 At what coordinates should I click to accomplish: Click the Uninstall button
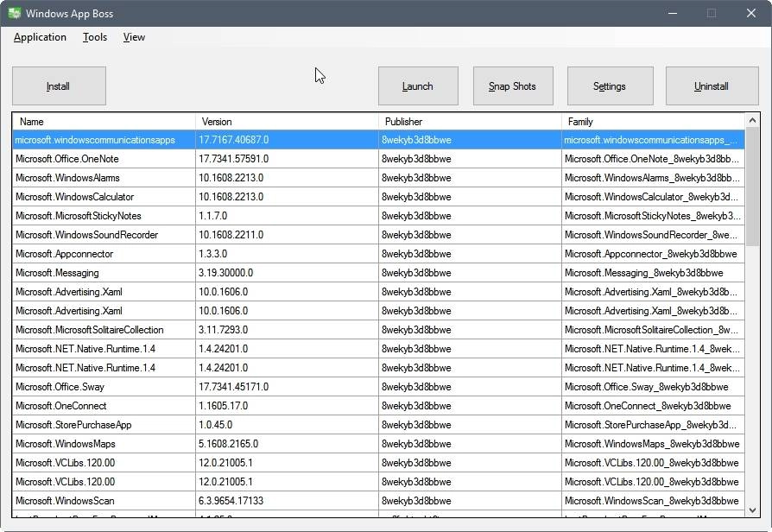pyautogui.click(x=712, y=86)
